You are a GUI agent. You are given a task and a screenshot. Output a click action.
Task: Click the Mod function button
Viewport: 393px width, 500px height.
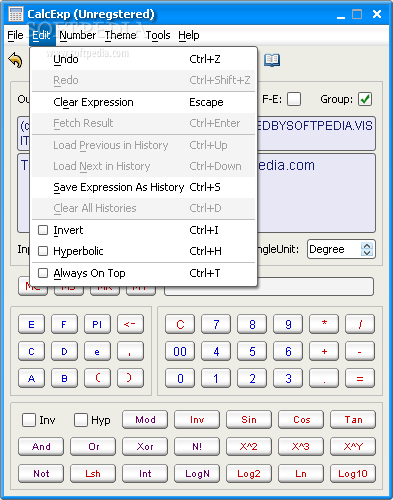pos(145,420)
